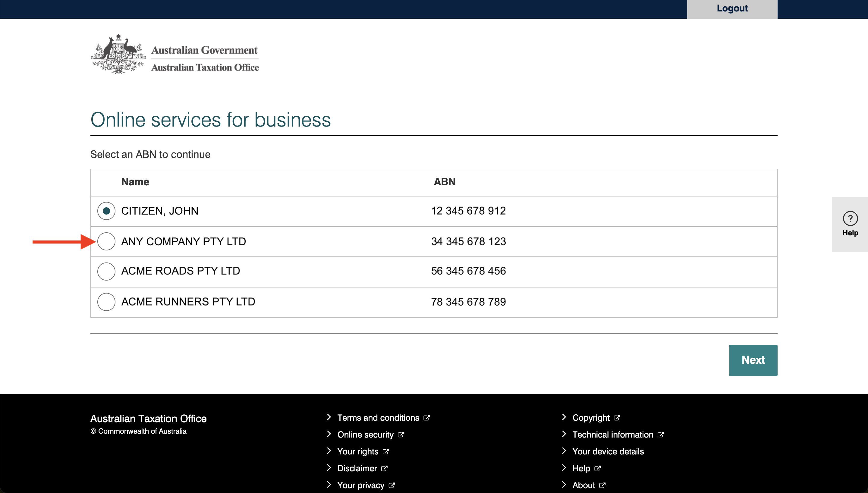This screenshot has width=868, height=493.
Task: Click external link icon next to Your privacy
Action: (392, 485)
